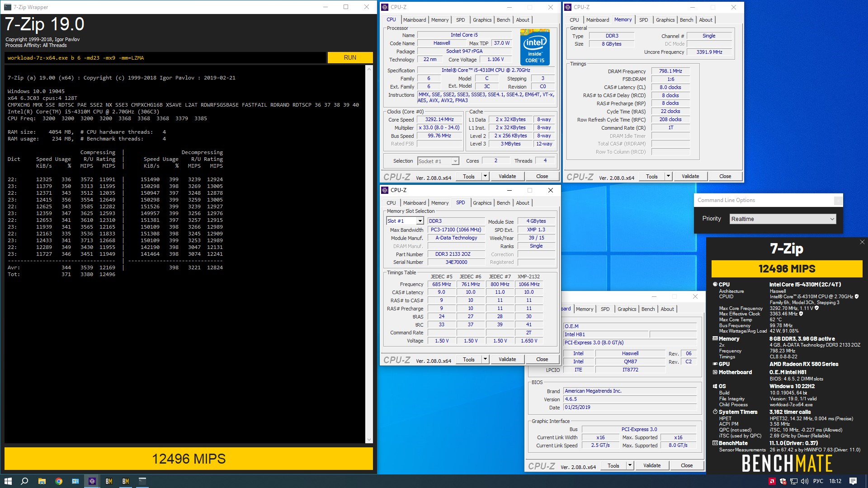Open the second BenchMate taskbar icon

126,481
